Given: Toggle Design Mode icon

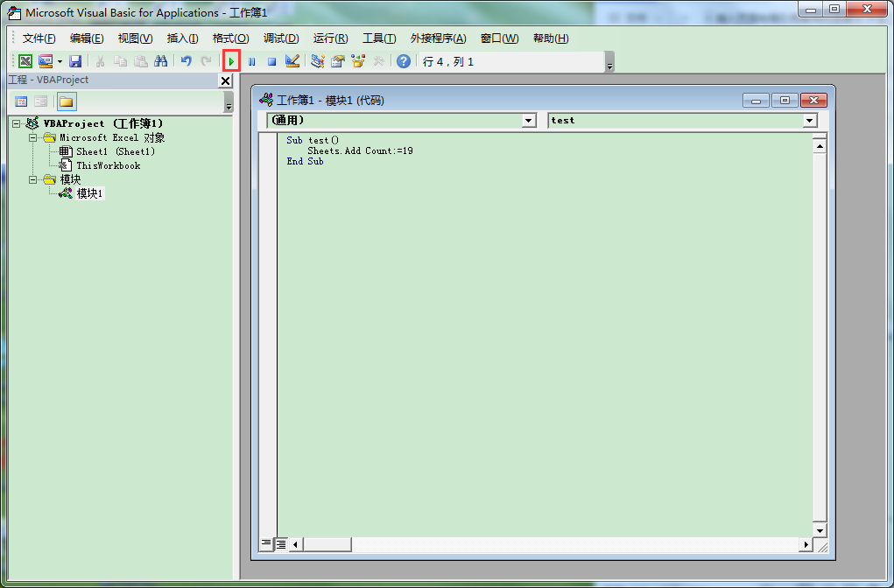Looking at the screenshot, I should (x=292, y=61).
